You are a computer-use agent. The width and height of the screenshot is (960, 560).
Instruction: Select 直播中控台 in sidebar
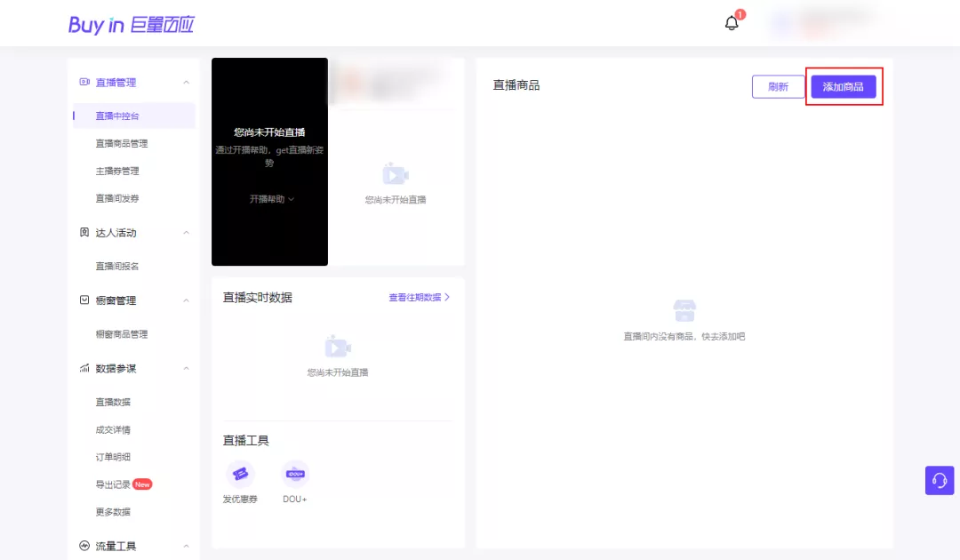(134, 116)
